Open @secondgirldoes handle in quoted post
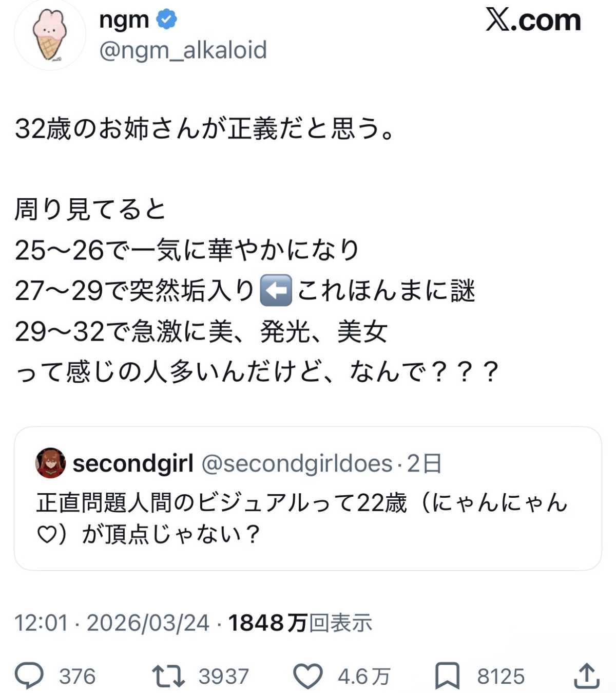This screenshot has height=693, width=616. [x=297, y=463]
